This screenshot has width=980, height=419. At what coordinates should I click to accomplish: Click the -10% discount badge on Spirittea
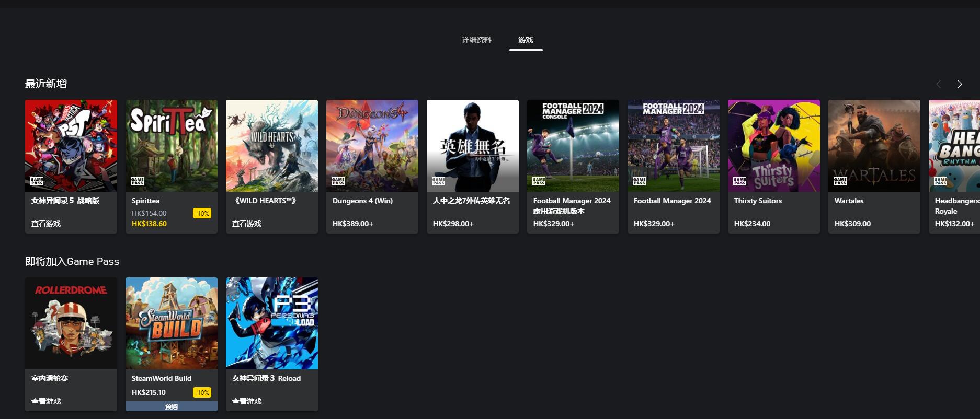202,213
